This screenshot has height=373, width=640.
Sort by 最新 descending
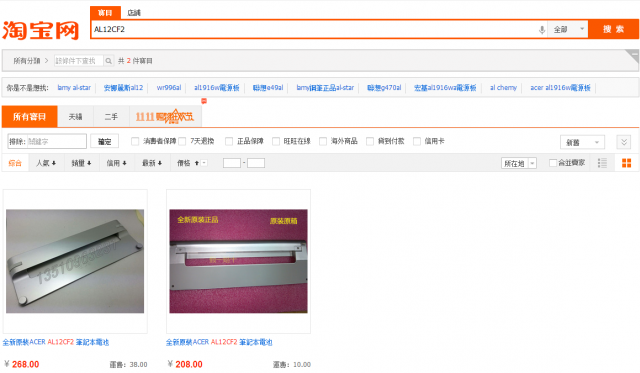click(152, 163)
